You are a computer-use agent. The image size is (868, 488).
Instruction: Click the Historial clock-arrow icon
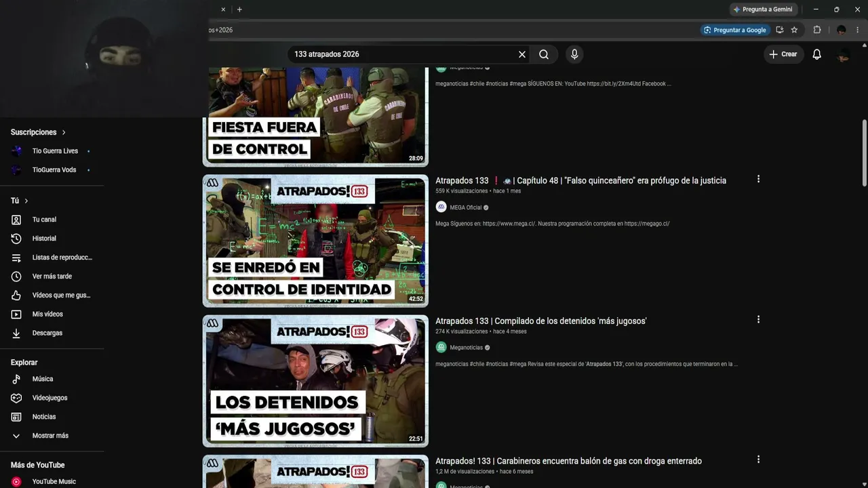pos(16,239)
